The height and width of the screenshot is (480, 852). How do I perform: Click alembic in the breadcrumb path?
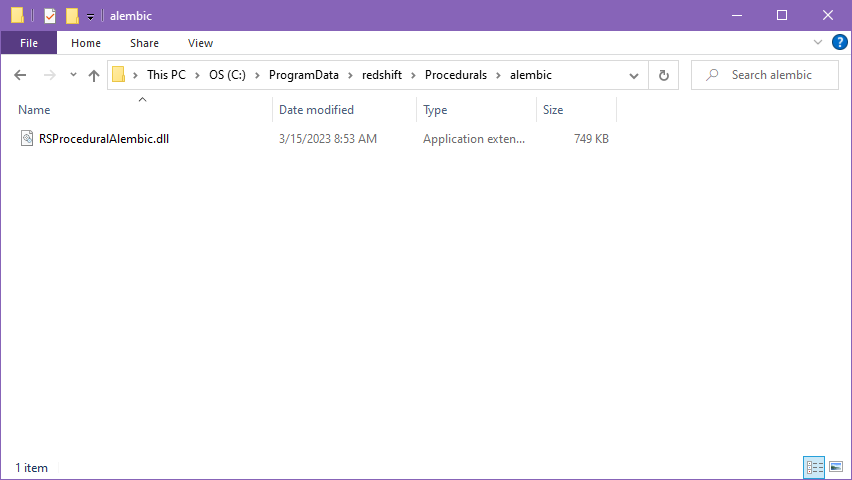531,75
